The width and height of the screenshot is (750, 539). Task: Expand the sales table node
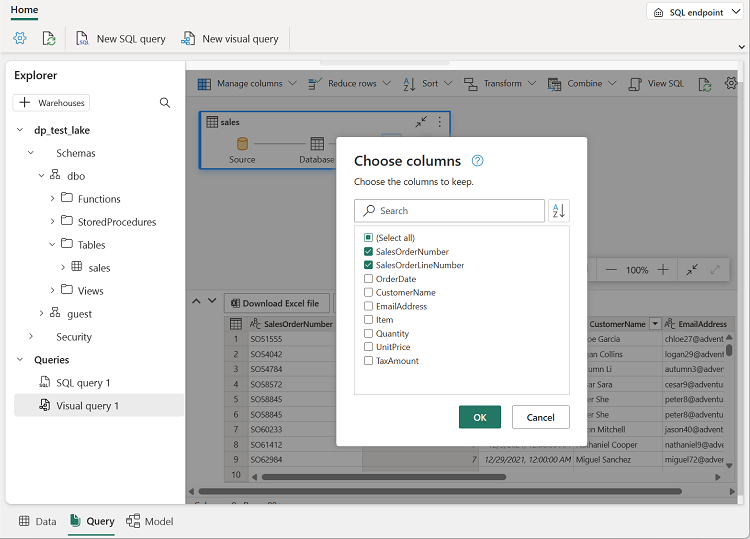[x=63, y=267]
